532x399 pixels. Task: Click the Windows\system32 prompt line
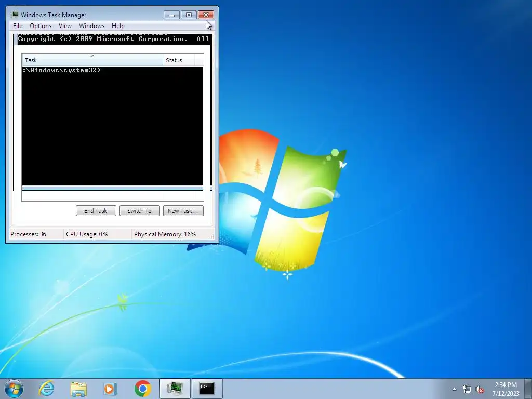click(62, 70)
